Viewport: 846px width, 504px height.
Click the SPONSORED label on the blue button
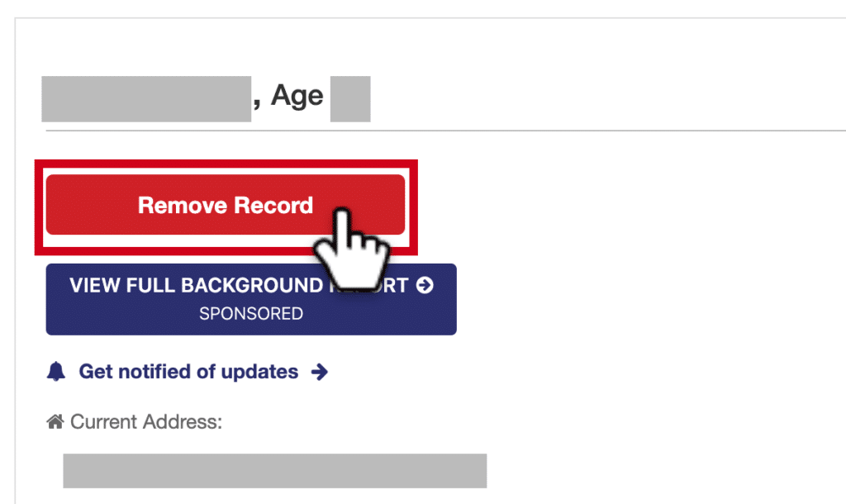pyautogui.click(x=251, y=313)
